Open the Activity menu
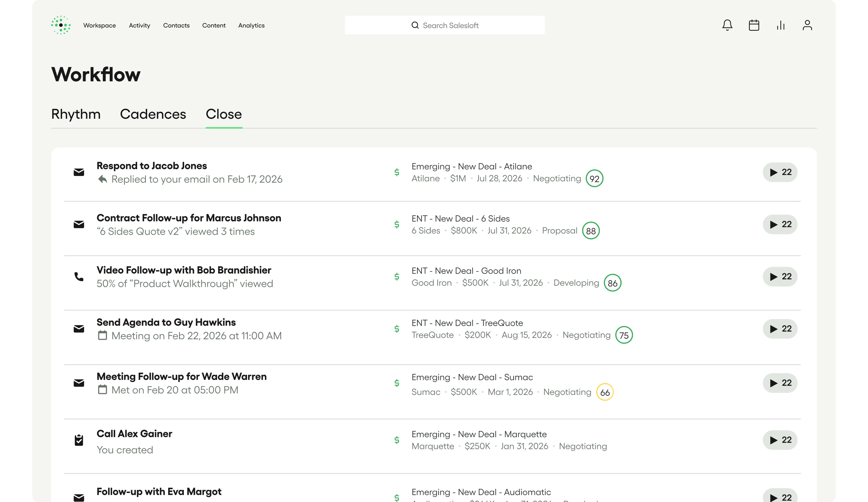The height and width of the screenshot is (502, 868). pyautogui.click(x=140, y=26)
